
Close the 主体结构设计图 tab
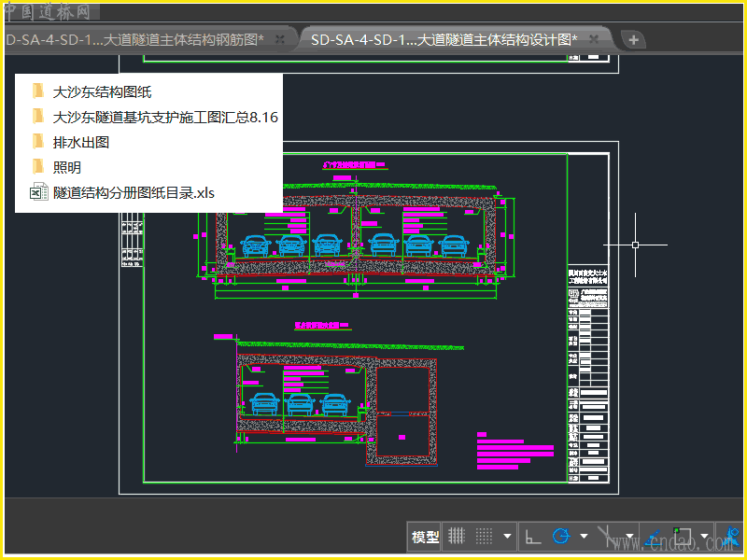pyautogui.click(x=594, y=39)
